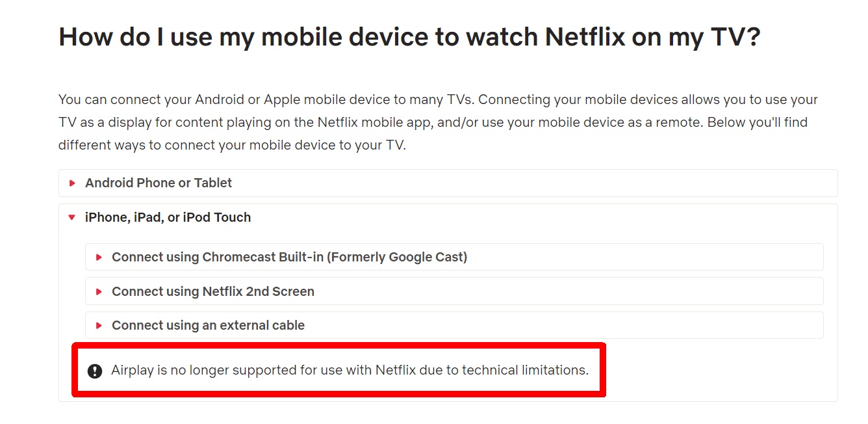Click the red triangle next to Chromecast Built-in
Viewport: 868px width, 424px height.
coord(99,257)
